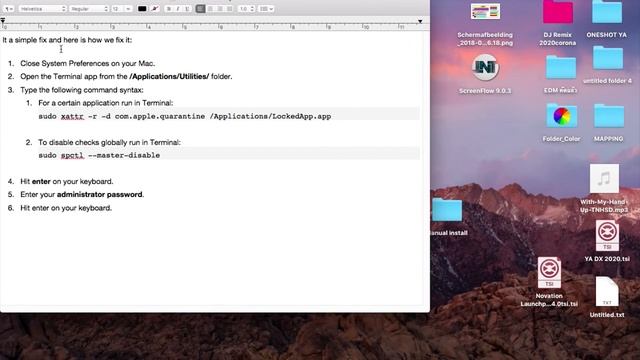Open the font size 12 combo box
The height and width of the screenshot is (360, 640).
121,9
